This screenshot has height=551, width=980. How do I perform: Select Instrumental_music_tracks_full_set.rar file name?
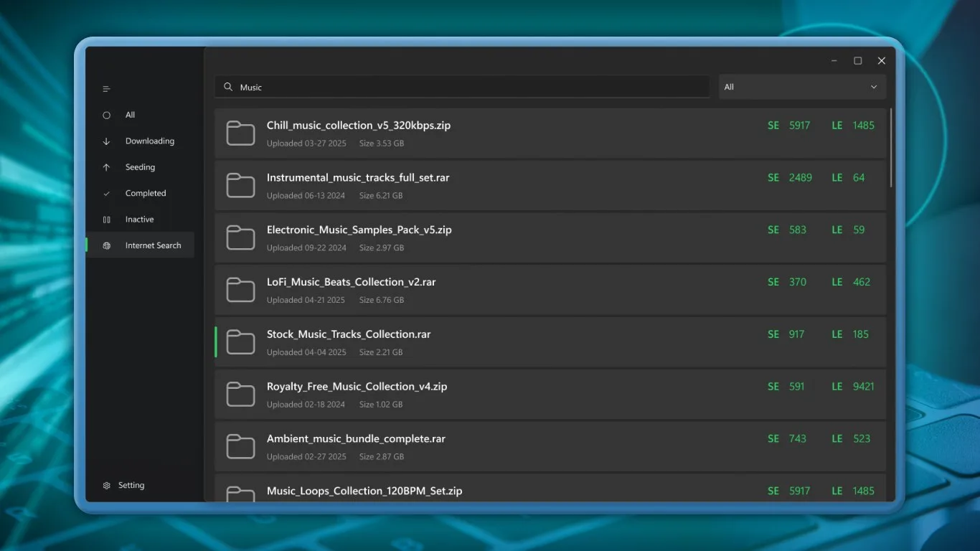358,178
